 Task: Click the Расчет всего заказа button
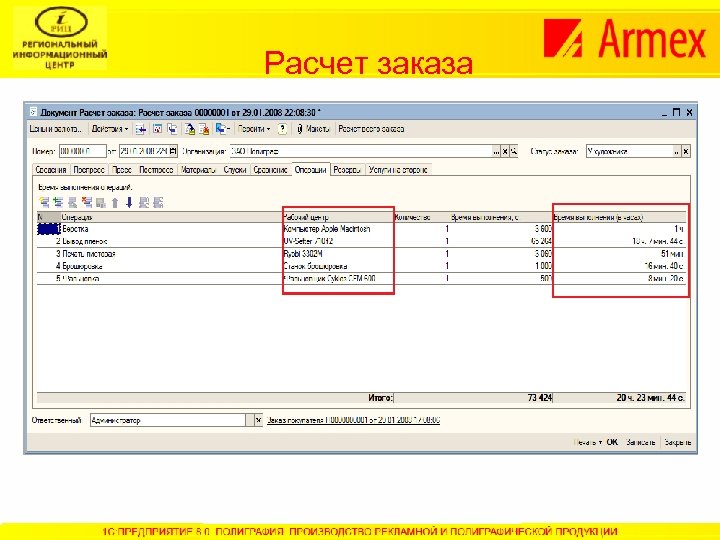click(x=371, y=129)
